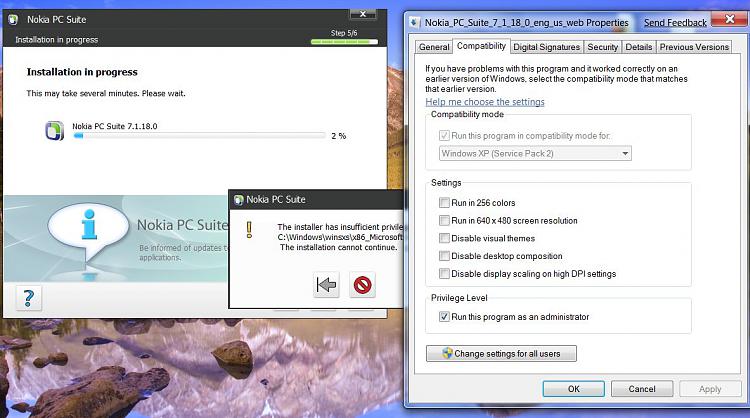Click the Step 5/6 progress indicator

344,42
